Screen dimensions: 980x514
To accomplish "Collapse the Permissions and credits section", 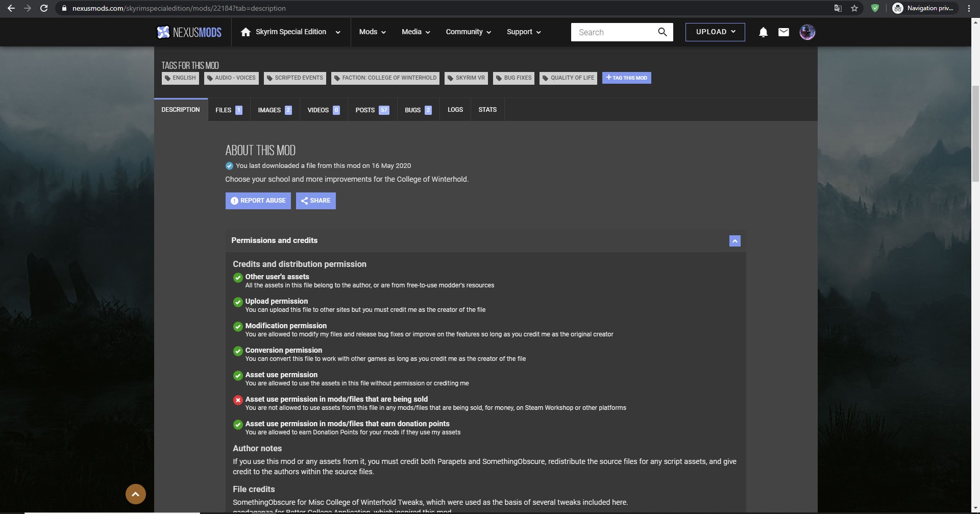I will pyautogui.click(x=734, y=241).
